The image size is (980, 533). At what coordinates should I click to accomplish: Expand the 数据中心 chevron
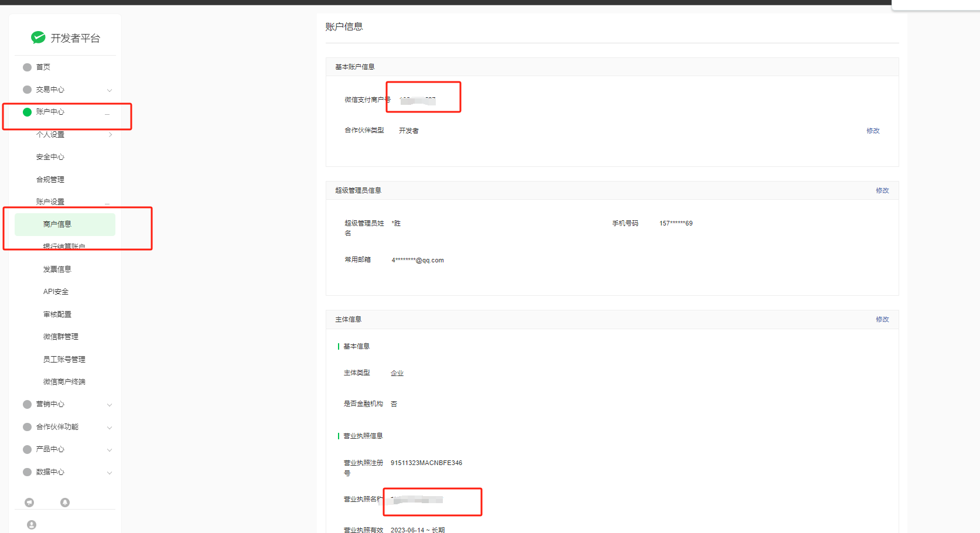click(x=110, y=473)
